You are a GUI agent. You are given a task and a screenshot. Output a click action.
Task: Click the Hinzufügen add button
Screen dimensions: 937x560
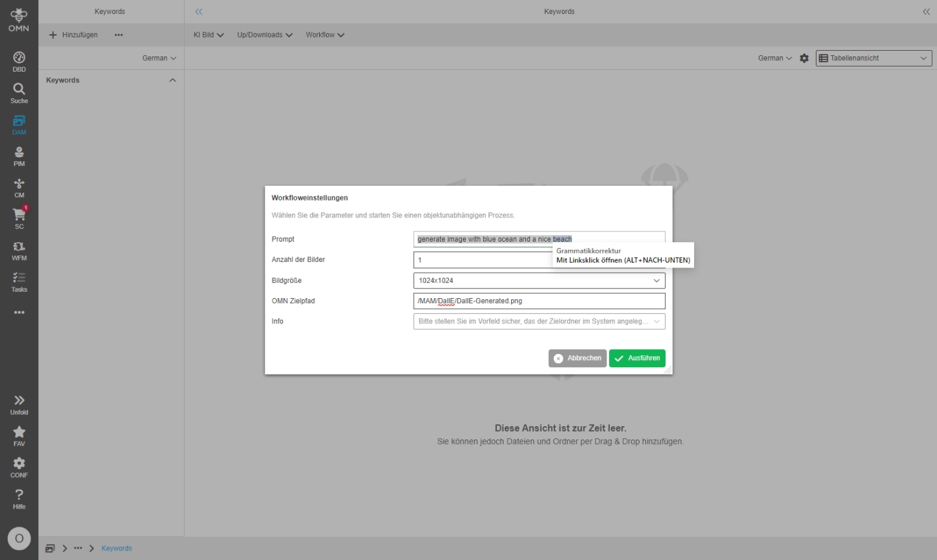74,35
